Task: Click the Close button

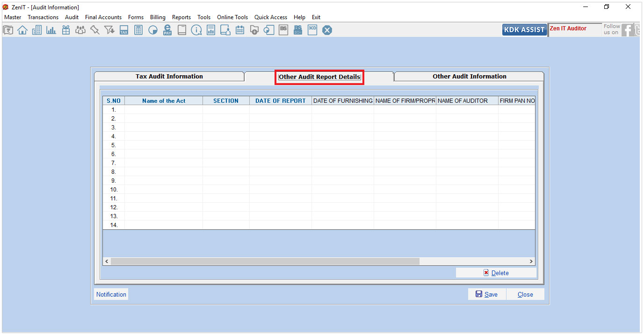Action: click(525, 294)
